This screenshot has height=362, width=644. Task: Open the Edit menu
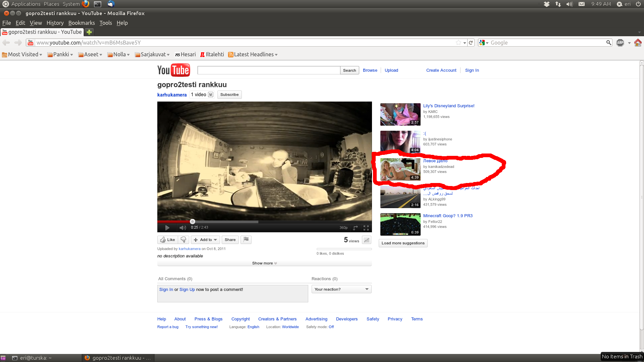(x=20, y=23)
